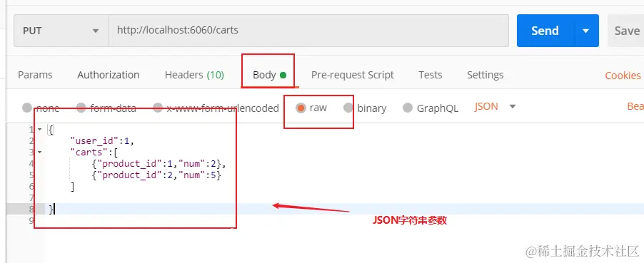Open Send options arrow
644x263 pixels.
(x=586, y=31)
